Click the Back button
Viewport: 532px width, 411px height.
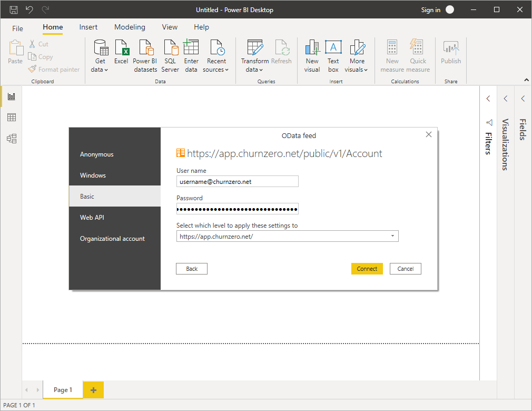[x=192, y=268]
